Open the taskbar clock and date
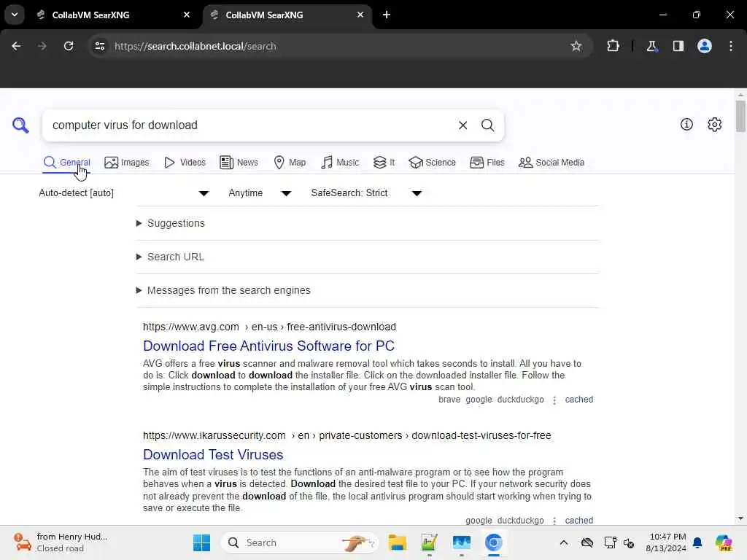The width and height of the screenshot is (747, 560). pyautogui.click(x=665, y=542)
